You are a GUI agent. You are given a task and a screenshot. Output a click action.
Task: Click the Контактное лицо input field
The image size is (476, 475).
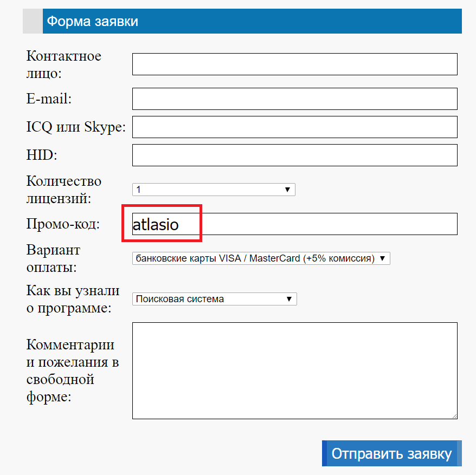pyautogui.click(x=294, y=64)
